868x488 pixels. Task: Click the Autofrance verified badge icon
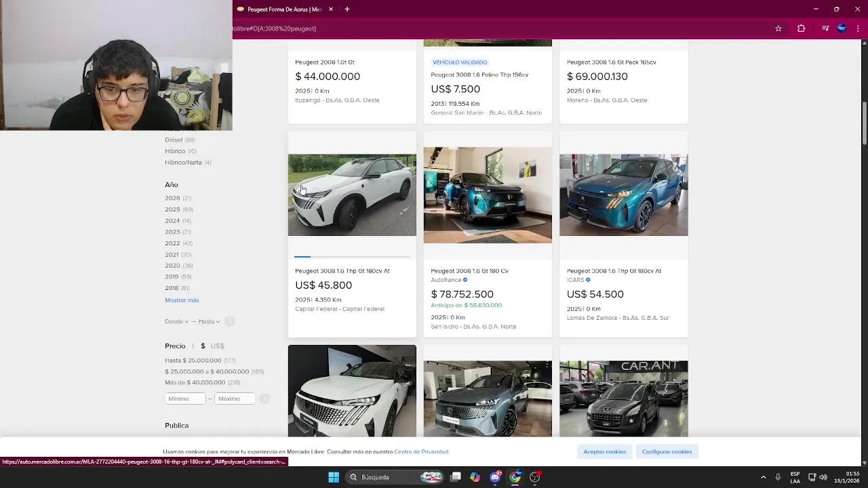(x=465, y=280)
